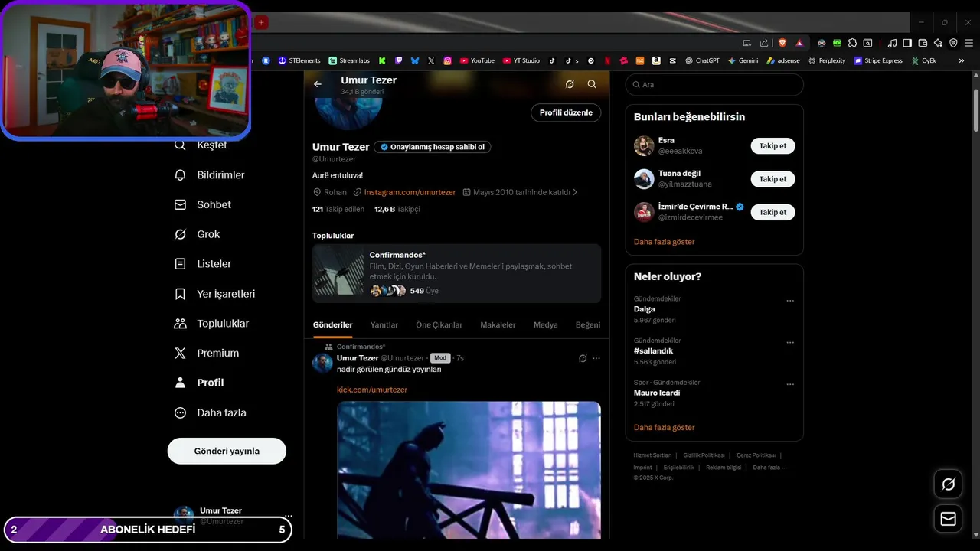Open the instagram.com/umurtezer link
Screen dimensions: 980x551
click(410, 192)
